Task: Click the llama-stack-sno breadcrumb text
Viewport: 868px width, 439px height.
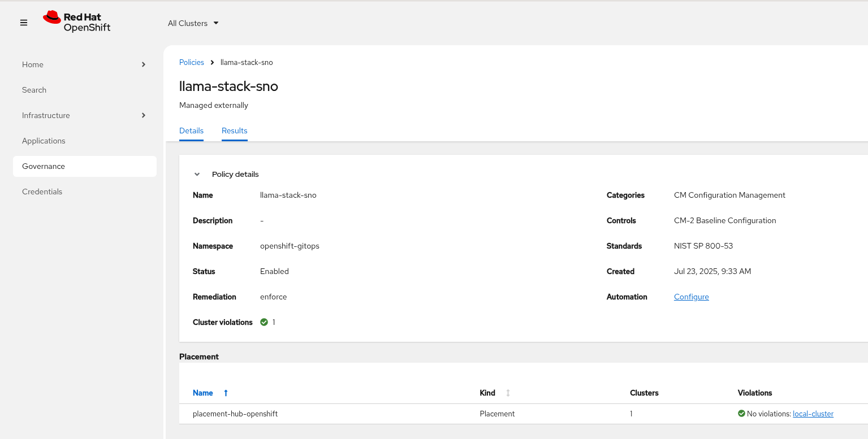Action: coord(247,62)
